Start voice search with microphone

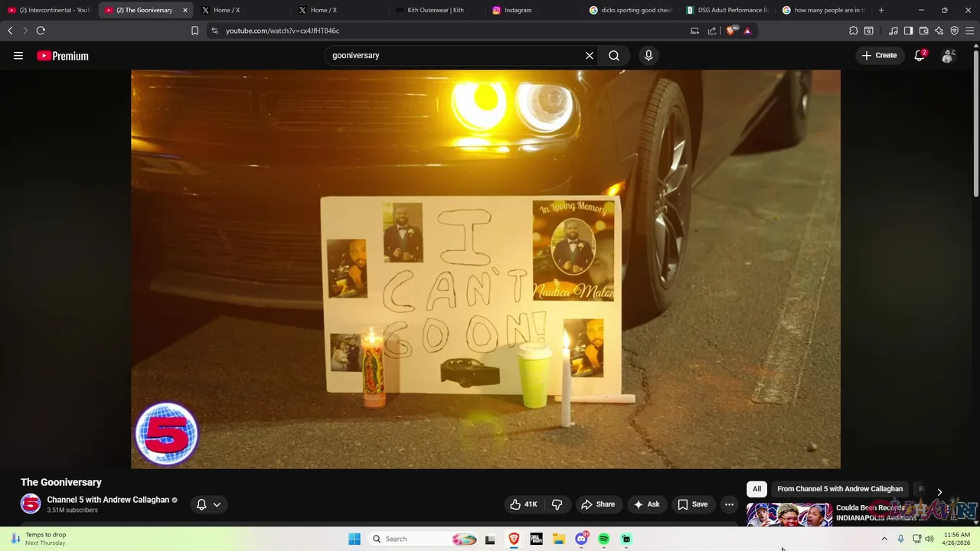coord(648,55)
